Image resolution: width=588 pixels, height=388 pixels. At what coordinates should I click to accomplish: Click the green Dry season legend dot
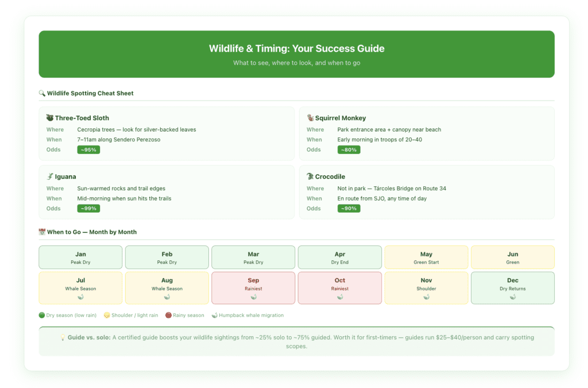tap(42, 315)
